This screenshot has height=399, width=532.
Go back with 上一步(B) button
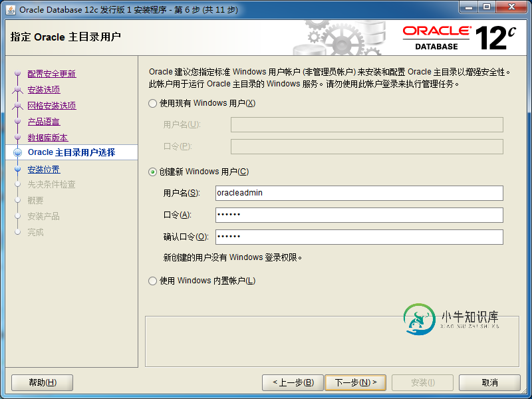(293, 383)
